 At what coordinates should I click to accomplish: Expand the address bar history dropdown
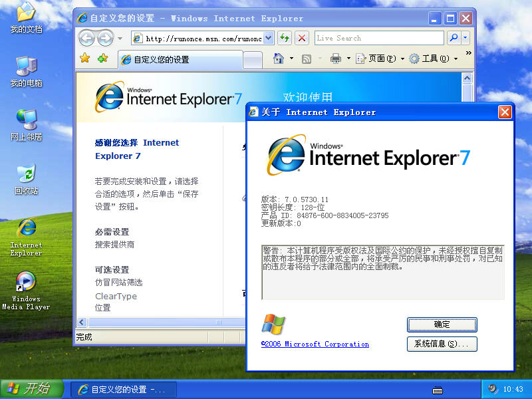(x=267, y=38)
